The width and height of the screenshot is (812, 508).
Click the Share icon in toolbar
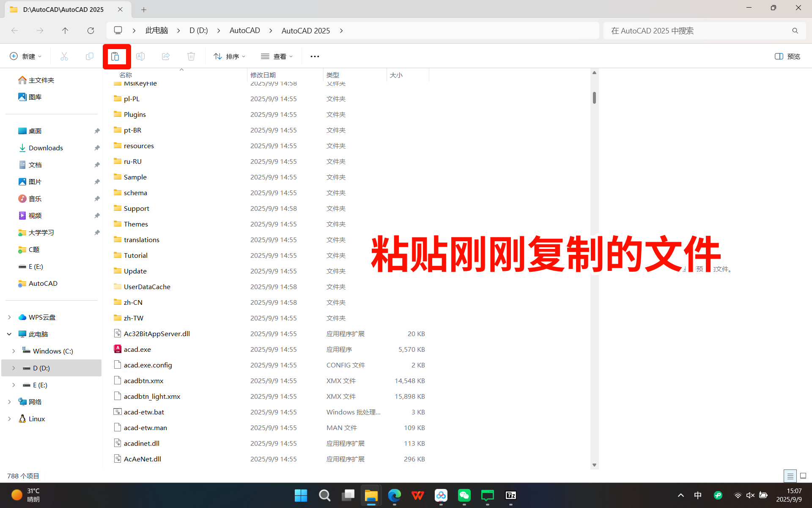click(166, 56)
